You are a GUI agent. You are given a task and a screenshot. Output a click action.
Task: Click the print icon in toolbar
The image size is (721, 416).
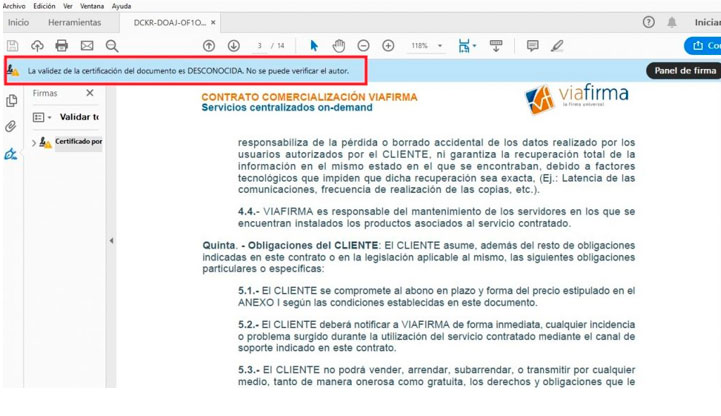tap(62, 46)
